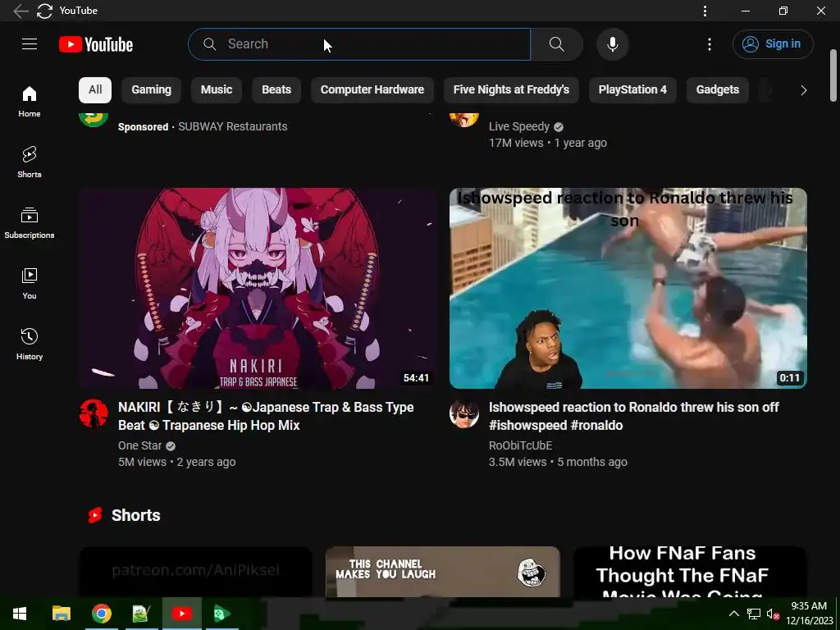Open Subscriptions in the sidebar
The width and height of the screenshot is (840, 630).
click(30, 223)
